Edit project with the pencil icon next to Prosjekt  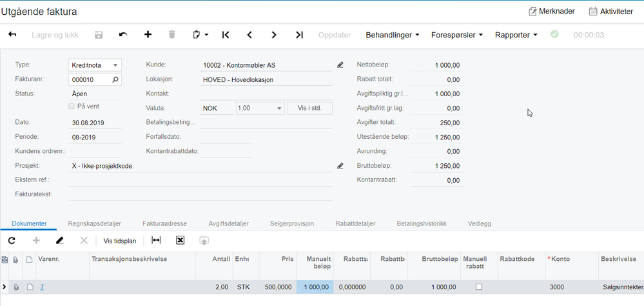coord(340,166)
